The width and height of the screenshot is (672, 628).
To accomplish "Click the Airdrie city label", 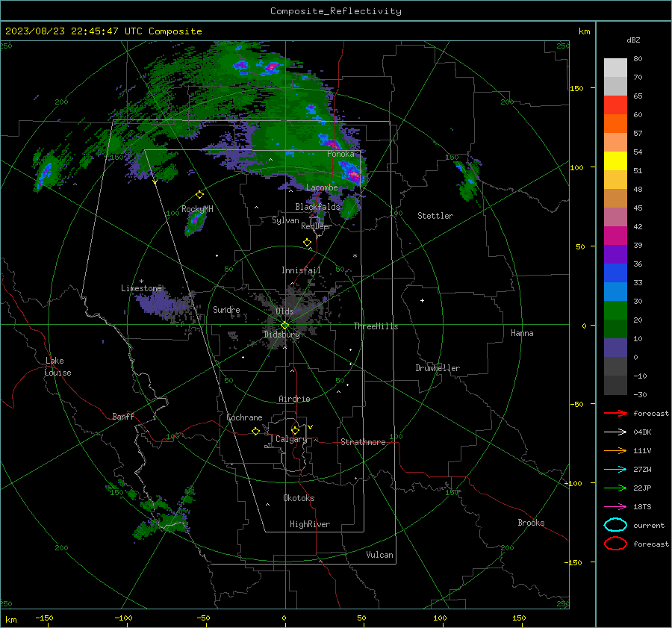I will [x=294, y=399].
